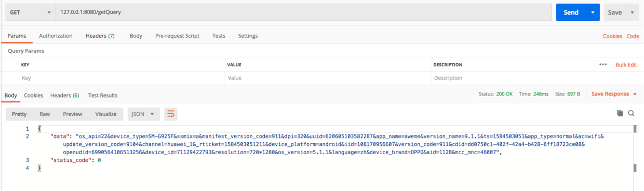
Task: Open the Cookies link at top right
Action: 612,36
